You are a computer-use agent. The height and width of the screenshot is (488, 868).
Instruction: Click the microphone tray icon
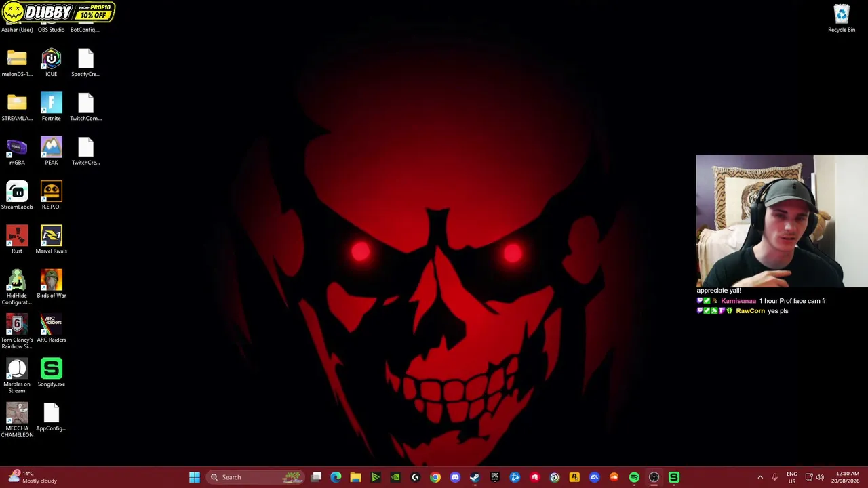(774, 477)
